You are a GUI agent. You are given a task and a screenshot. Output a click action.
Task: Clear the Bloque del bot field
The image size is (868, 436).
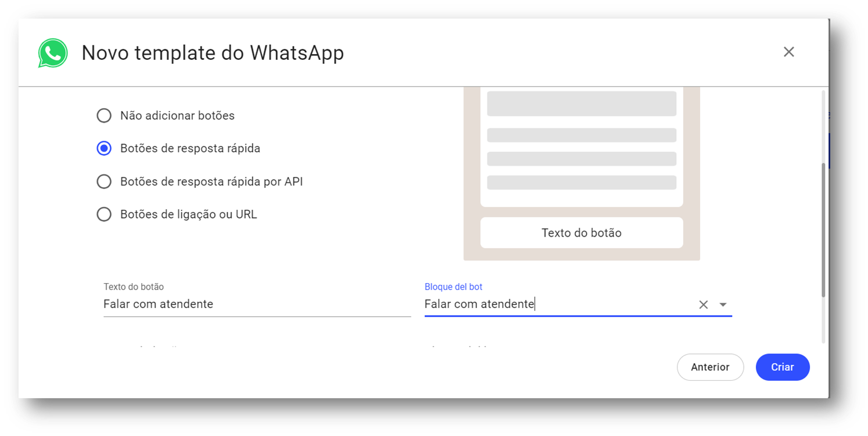click(703, 305)
